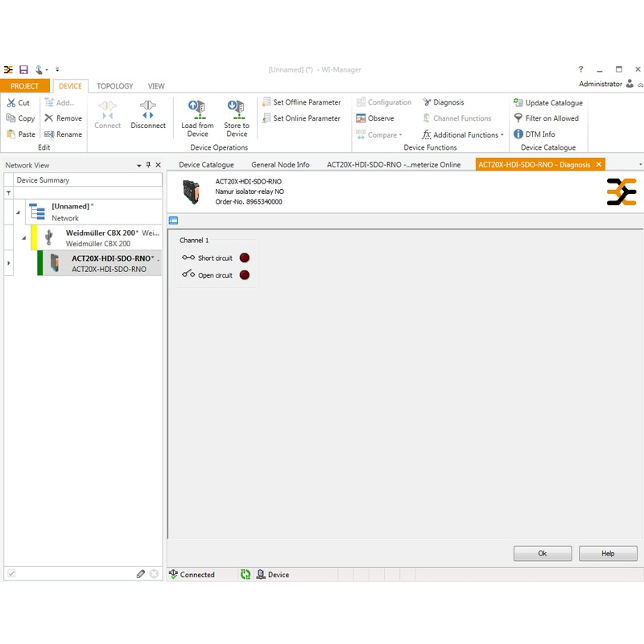The height and width of the screenshot is (644, 644).
Task: Collapse the ribbon with the chevron
Action: tap(640, 85)
